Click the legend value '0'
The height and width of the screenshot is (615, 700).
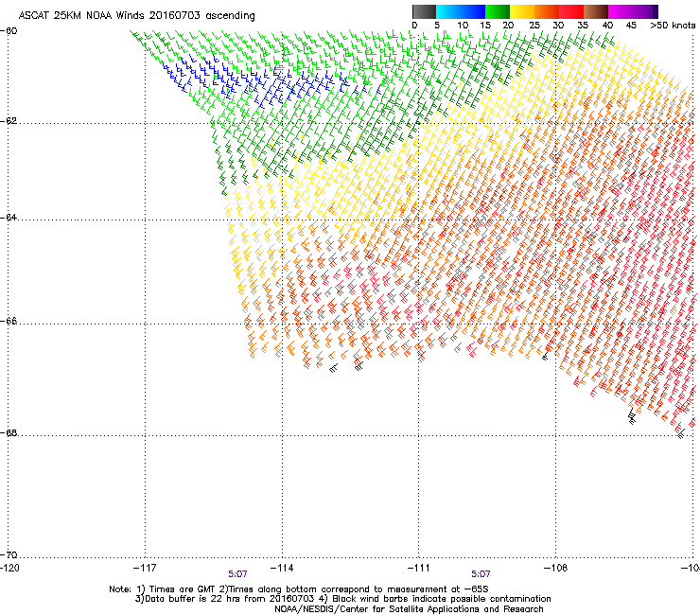pos(414,26)
